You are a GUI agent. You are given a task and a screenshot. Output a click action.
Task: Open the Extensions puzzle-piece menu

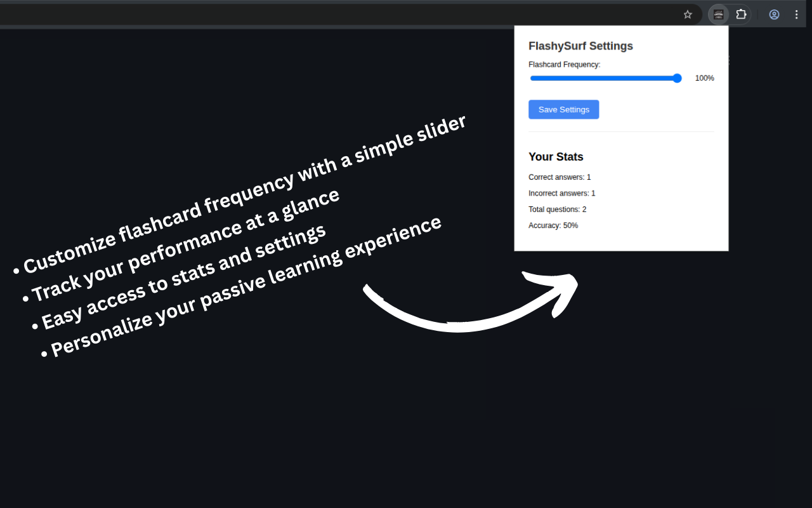(741, 15)
